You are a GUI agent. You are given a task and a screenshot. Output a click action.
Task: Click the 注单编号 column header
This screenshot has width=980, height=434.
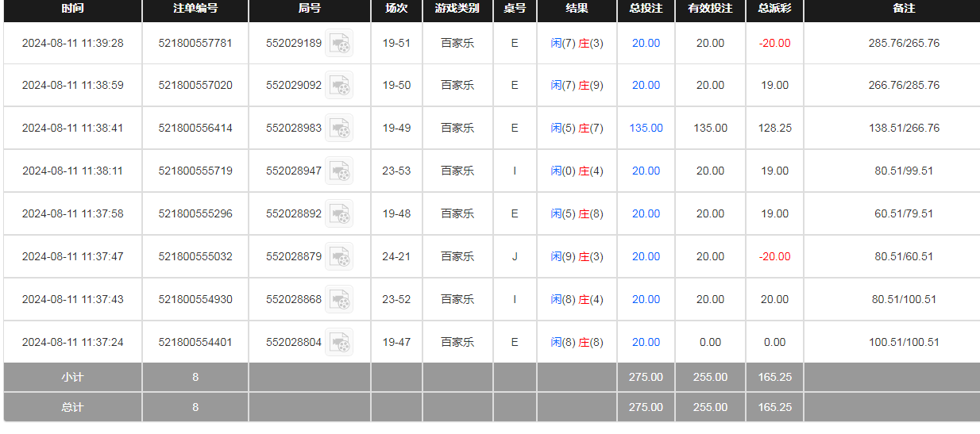(x=195, y=9)
